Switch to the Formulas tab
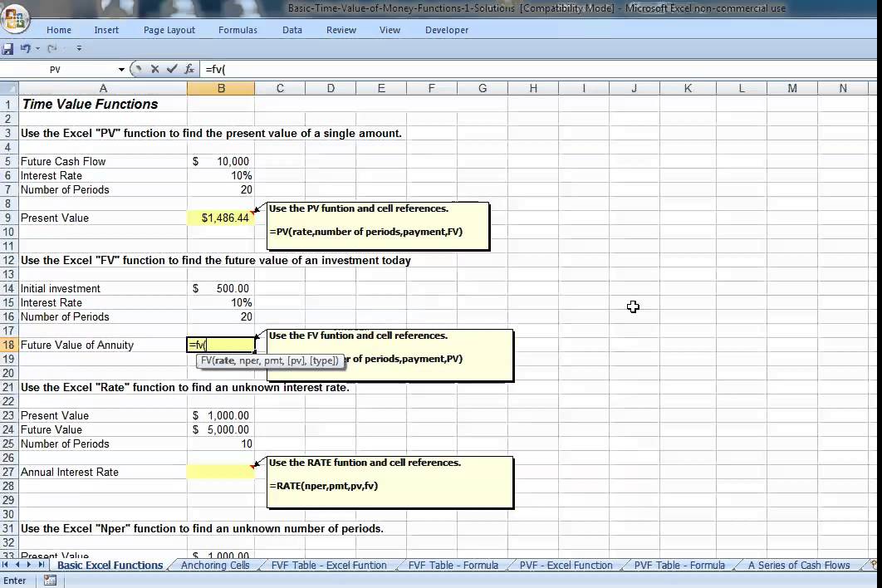The width and height of the screenshot is (882, 588). pyautogui.click(x=238, y=30)
